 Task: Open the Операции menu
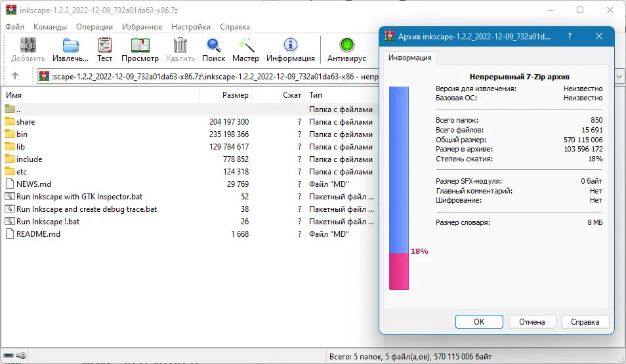tap(94, 27)
